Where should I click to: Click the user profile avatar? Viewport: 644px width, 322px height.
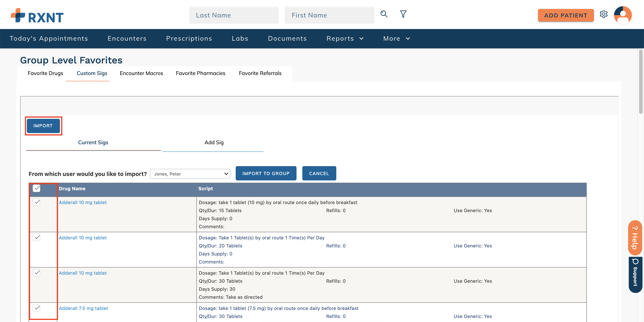623,15
